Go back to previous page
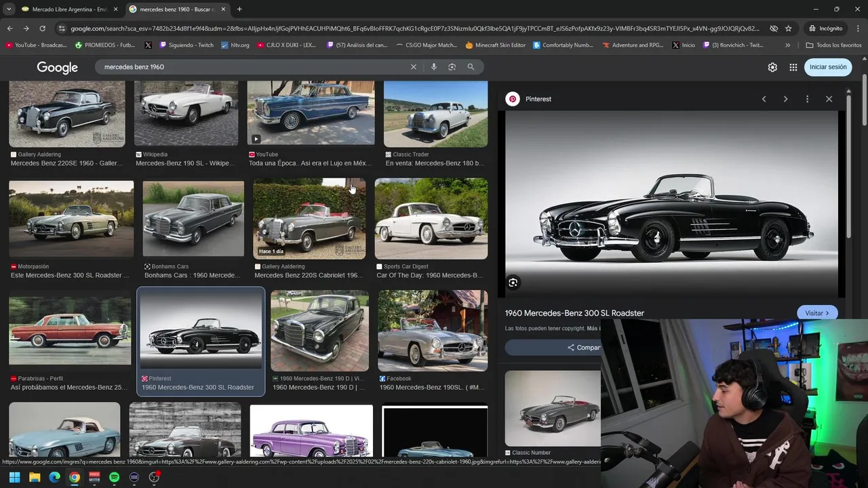Screen dimensions: 868x488 [9, 28]
